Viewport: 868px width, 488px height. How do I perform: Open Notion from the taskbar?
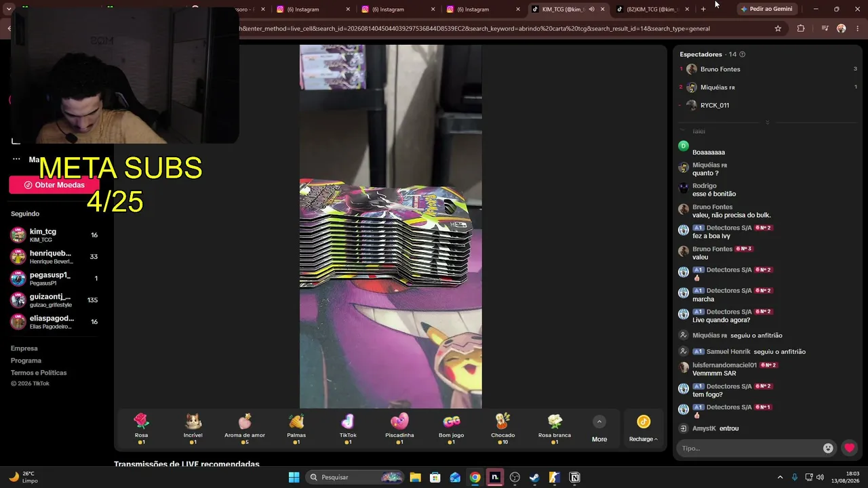575,477
